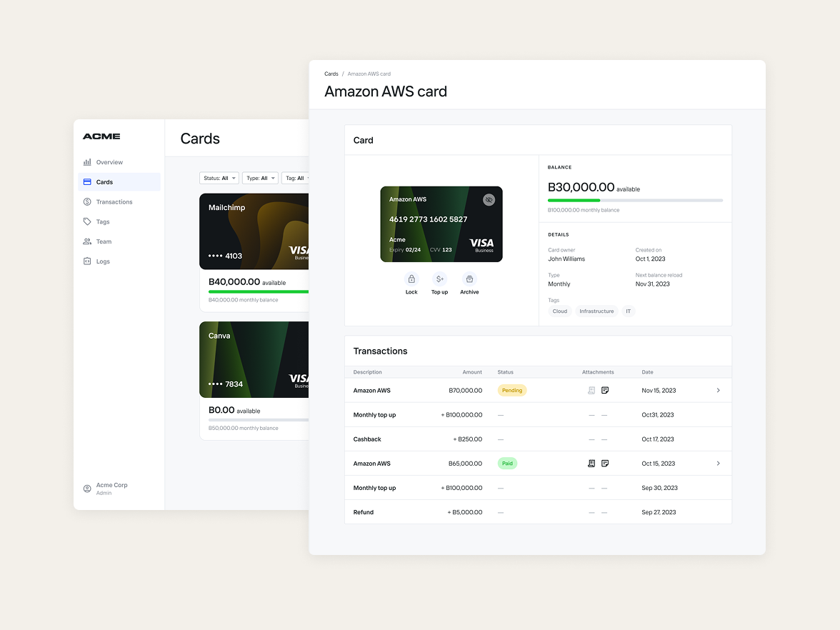The width and height of the screenshot is (840, 630).
Task: Click the Description column header
Action: [367, 372]
